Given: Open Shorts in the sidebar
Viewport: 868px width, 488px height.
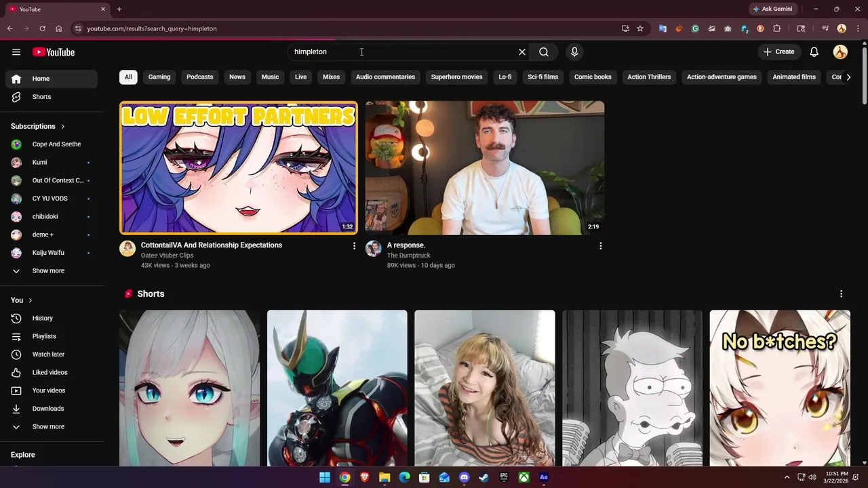Looking at the screenshot, I should (x=52, y=97).
